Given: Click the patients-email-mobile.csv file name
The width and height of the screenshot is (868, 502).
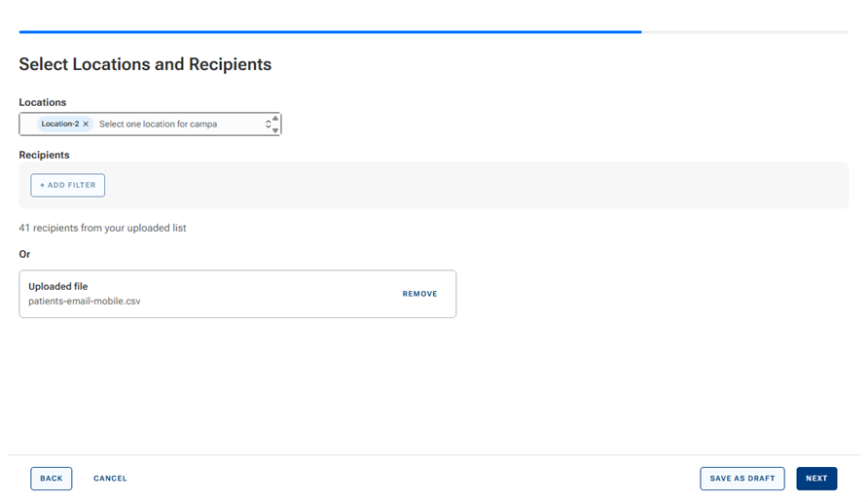Looking at the screenshot, I should coord(85,302).
